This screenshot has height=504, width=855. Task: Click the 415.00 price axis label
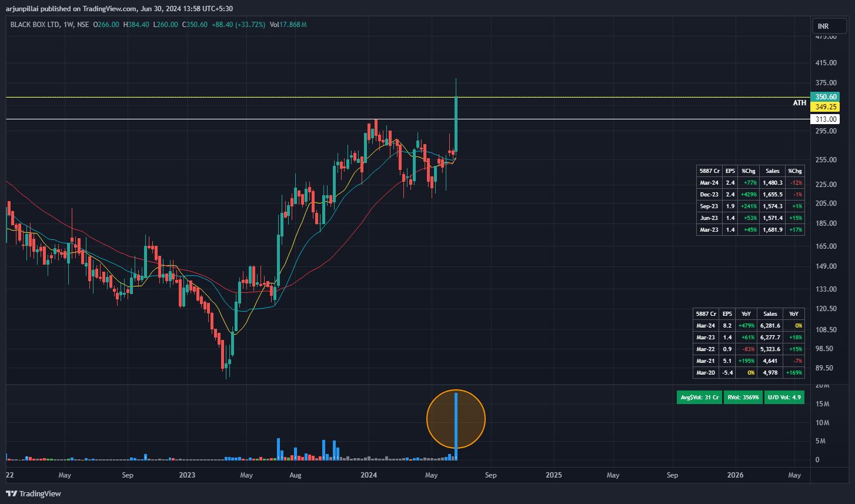[826, 62]
